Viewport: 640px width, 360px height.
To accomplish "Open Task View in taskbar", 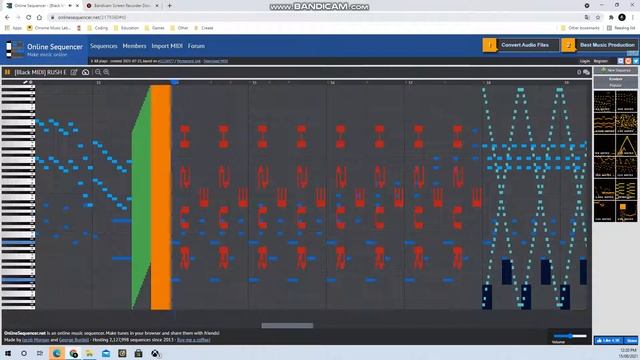I will point(40,353).
